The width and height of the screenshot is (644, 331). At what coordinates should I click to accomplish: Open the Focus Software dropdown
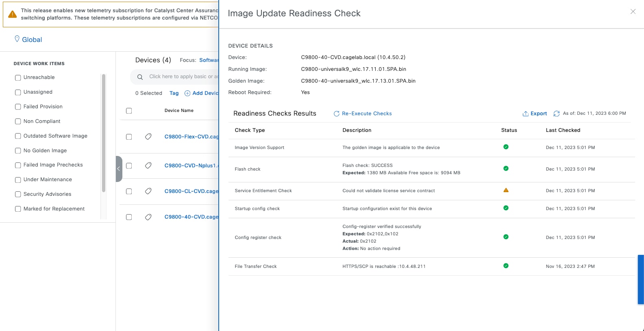point(208,60)
